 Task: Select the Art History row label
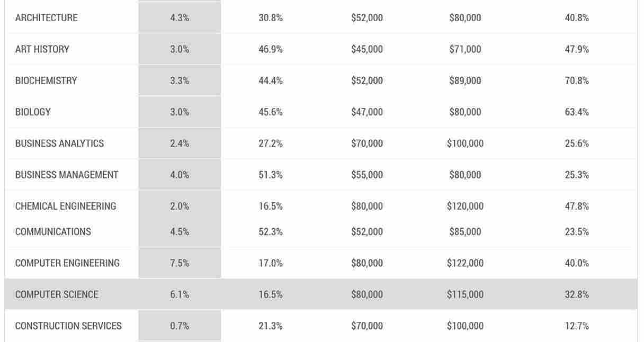coord(42,49)
